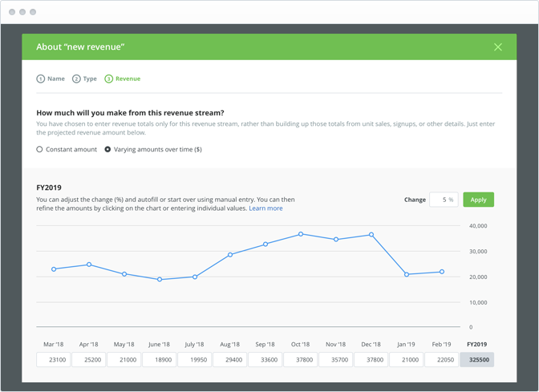Open the Learn more link

pyautogui.click(x=265, y=208)
